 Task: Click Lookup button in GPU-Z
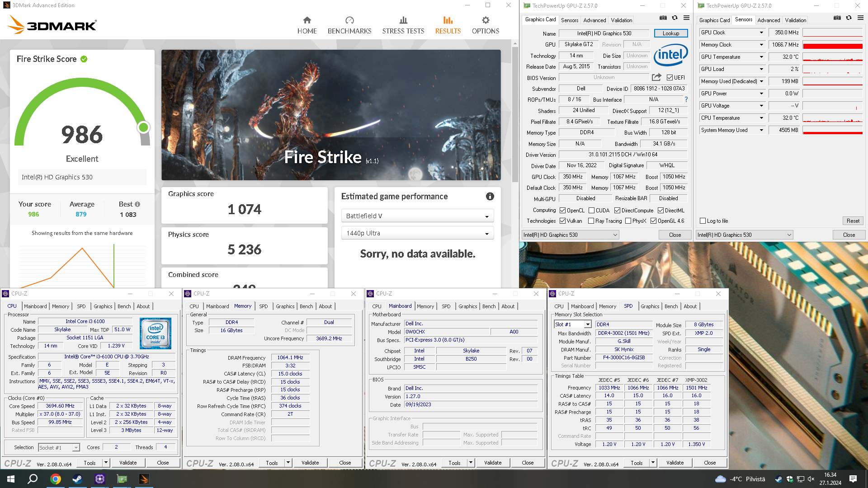[671, 33]
